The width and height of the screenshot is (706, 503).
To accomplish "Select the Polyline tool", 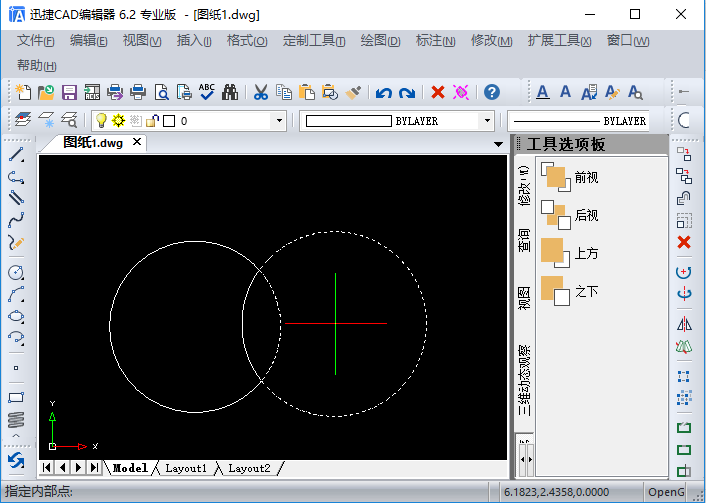I will [x=16, y=177].
